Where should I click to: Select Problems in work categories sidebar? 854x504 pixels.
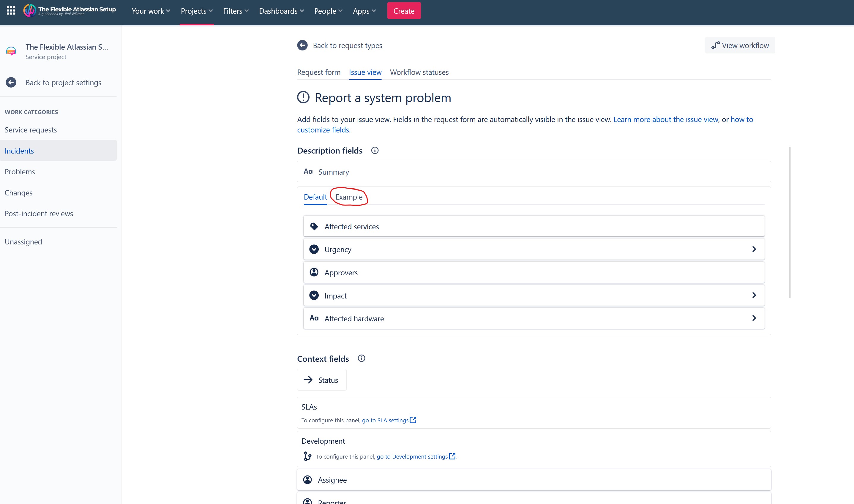[x=20, y=171]
